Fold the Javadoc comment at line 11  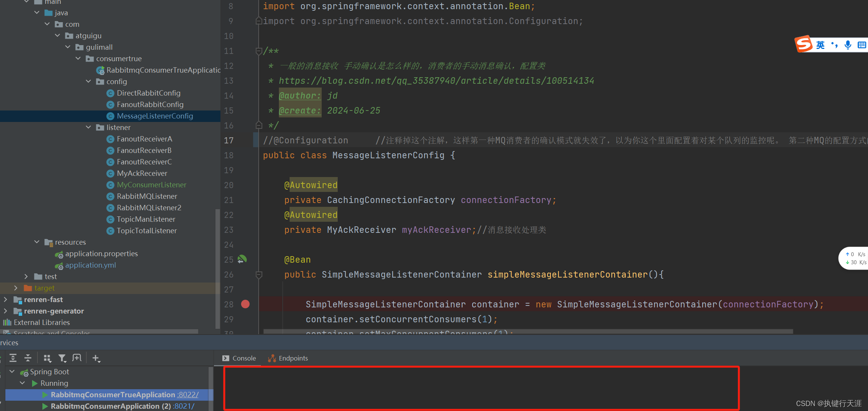point(259,51)
